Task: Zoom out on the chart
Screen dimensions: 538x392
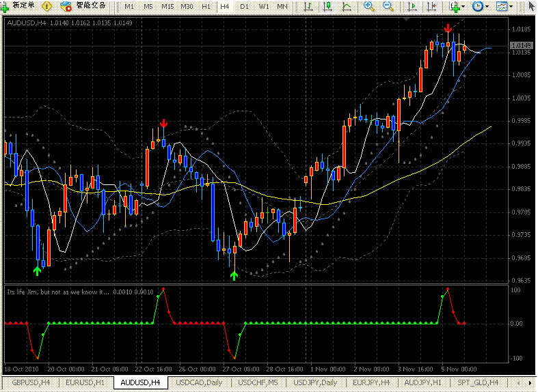Action: click(x=388, y=7)
